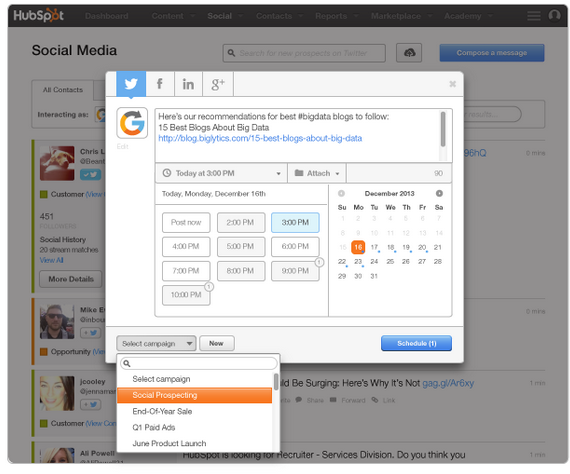Click the Post now button
Screen dimensions: 570x474
tap(186, 222)
